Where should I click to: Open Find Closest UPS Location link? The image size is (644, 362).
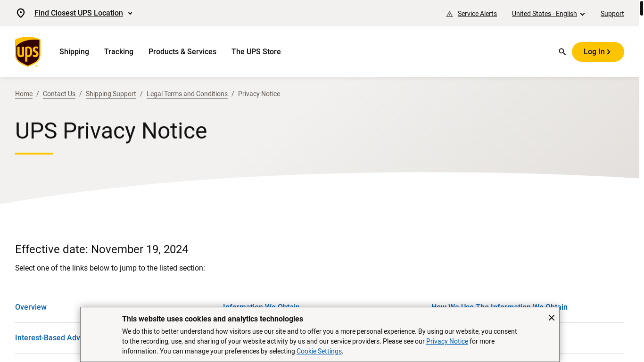[x=79, y=13]
